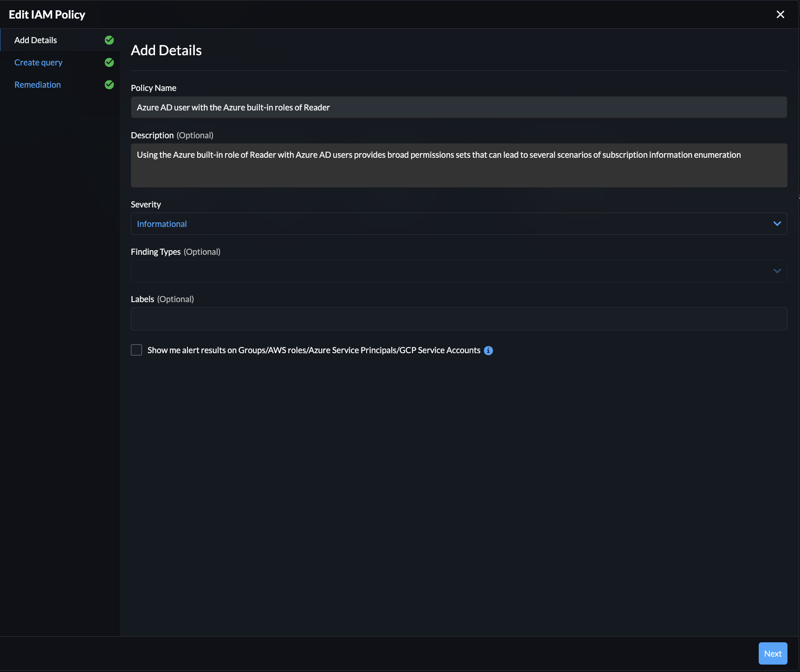Click the green checkmark beside Add Details
Image resolution: width=800 pixels, height=672 pixels.
[109, 40]
